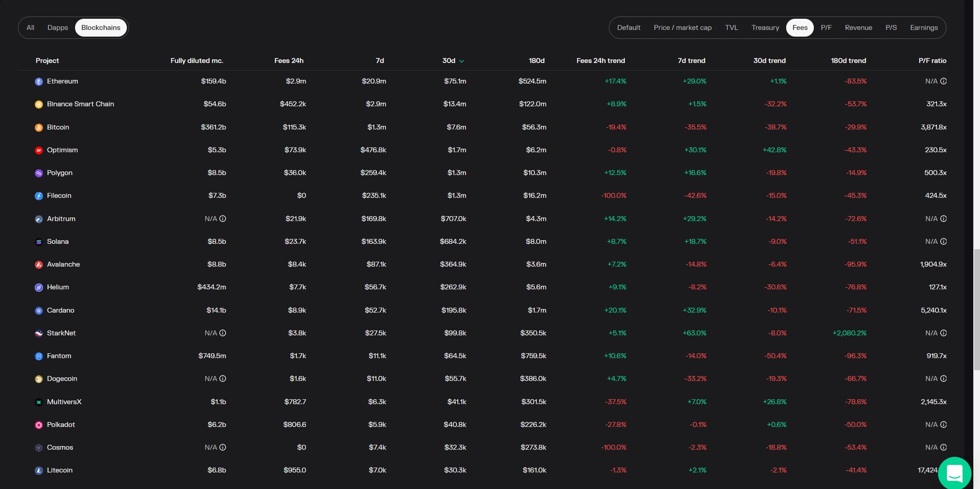980x489 pixels.
Task: Click the Fantom logo icon
Action: 39,356
